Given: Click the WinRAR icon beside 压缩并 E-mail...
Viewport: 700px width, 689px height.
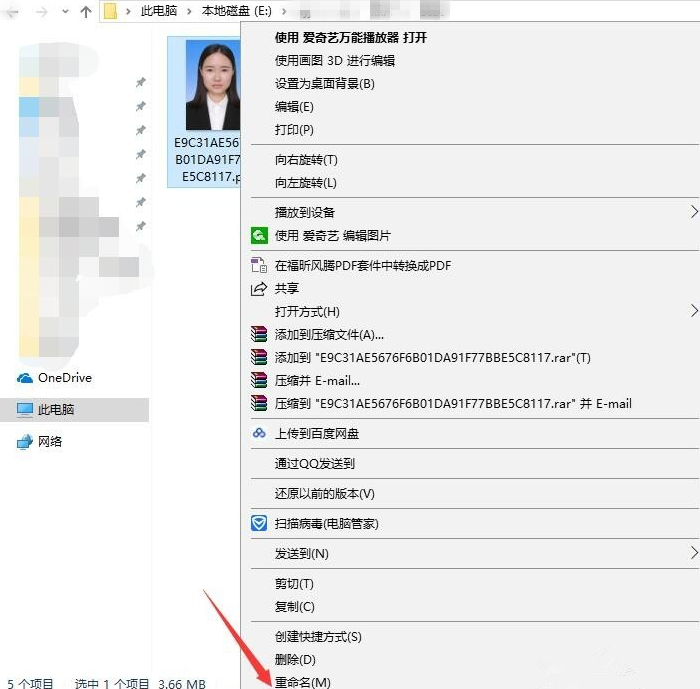Looking at the screenshot, I should pyautogui.click(x=259, y=380).
